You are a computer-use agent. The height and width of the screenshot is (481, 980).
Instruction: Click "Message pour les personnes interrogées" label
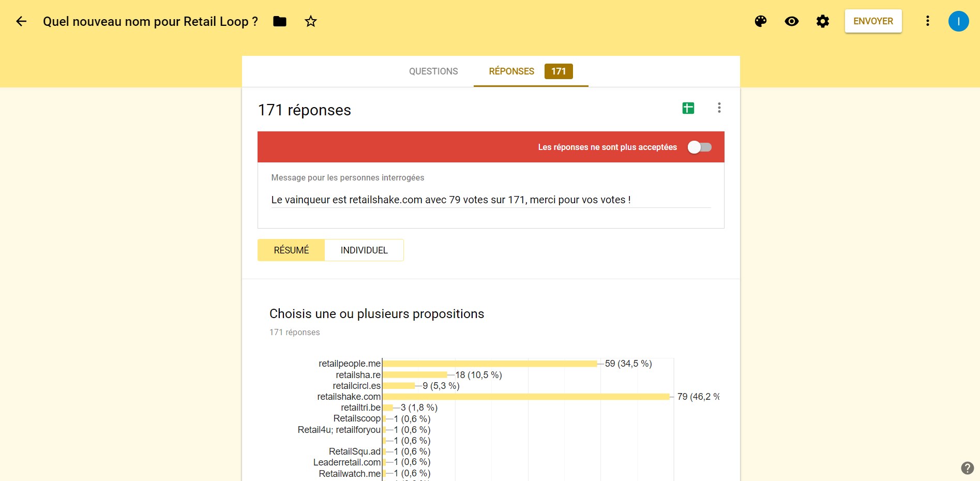click(x=348, y=178)
